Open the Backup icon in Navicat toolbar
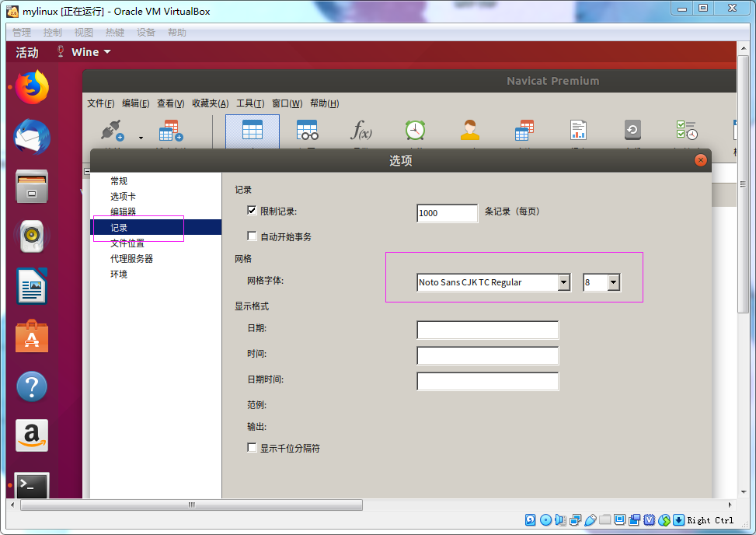756x535 pixels. (632, 131)
